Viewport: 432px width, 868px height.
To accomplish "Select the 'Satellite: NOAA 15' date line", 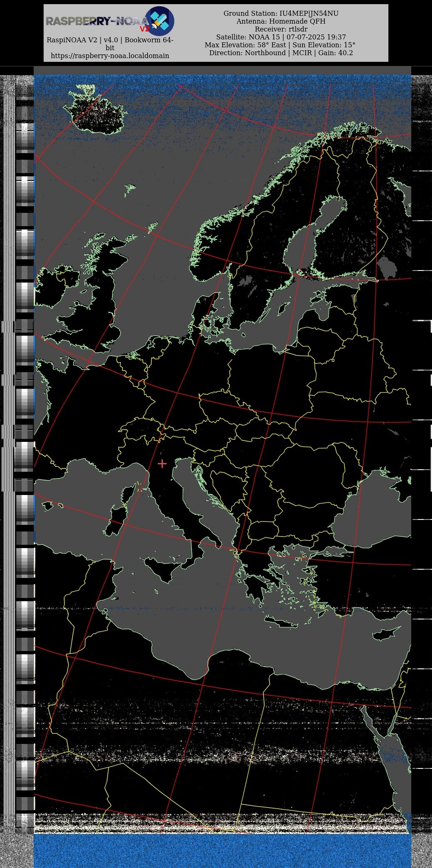I will (281, 37).
